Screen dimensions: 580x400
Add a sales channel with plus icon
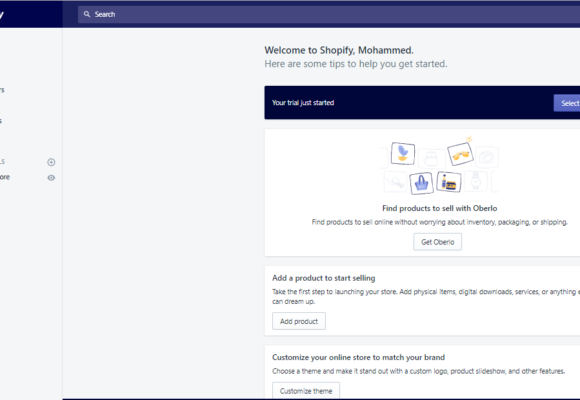(51, 162)
